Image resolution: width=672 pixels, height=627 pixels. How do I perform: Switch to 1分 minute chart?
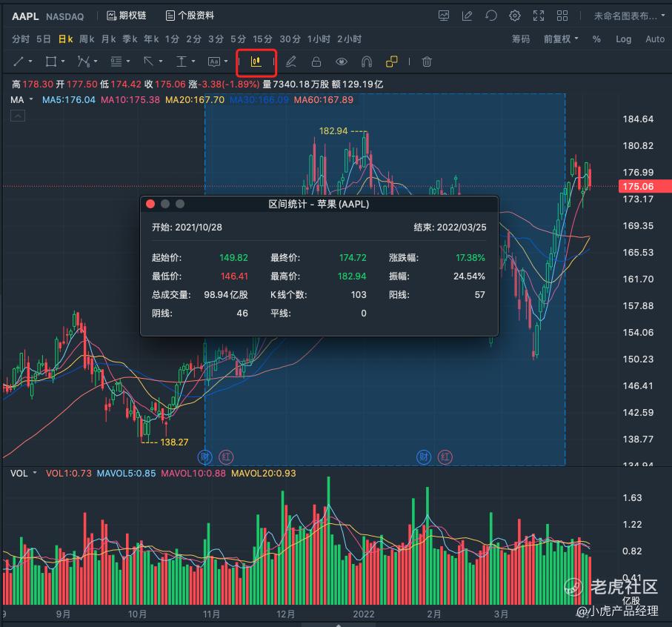tap(173, 39)
